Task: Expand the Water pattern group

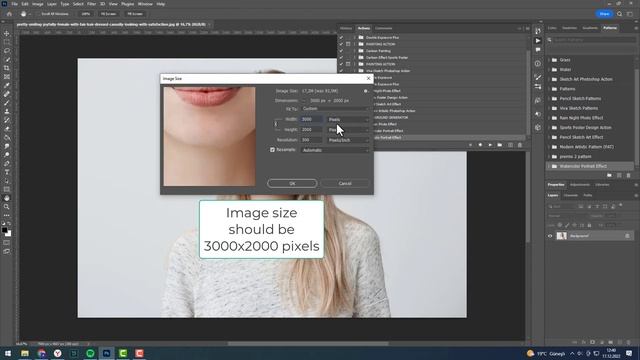Action: (x=549, y=70)
